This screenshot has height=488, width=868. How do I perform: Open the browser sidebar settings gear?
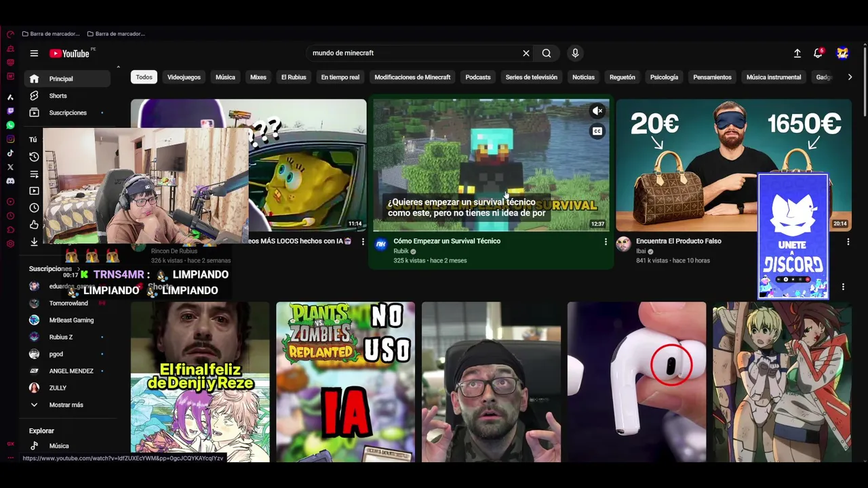[10, 243]
